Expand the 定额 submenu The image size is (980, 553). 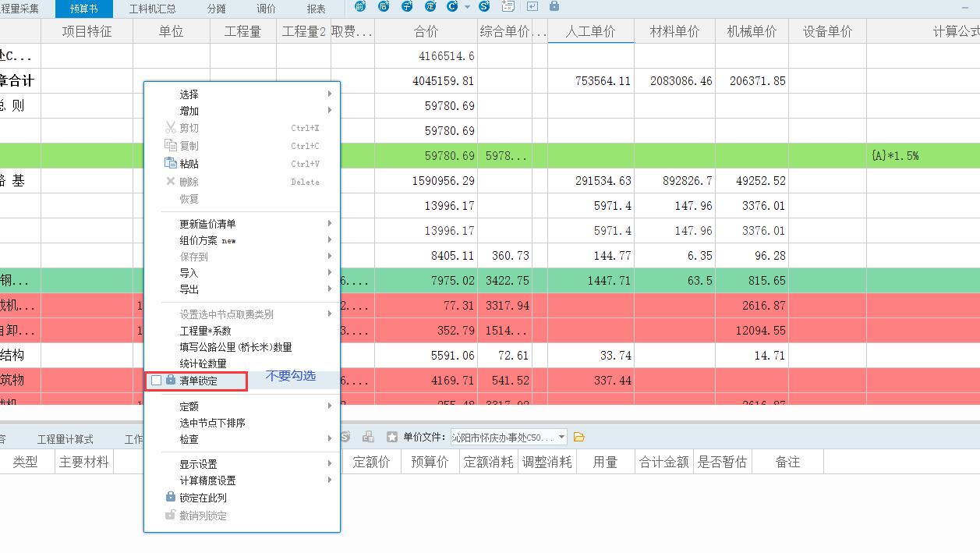(242, 406)
